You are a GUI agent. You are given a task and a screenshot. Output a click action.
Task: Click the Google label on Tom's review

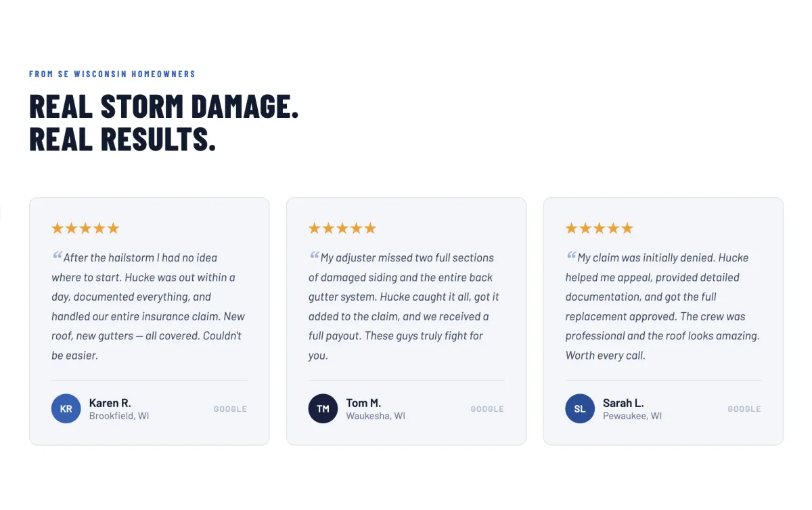click(x=487, y=409)
